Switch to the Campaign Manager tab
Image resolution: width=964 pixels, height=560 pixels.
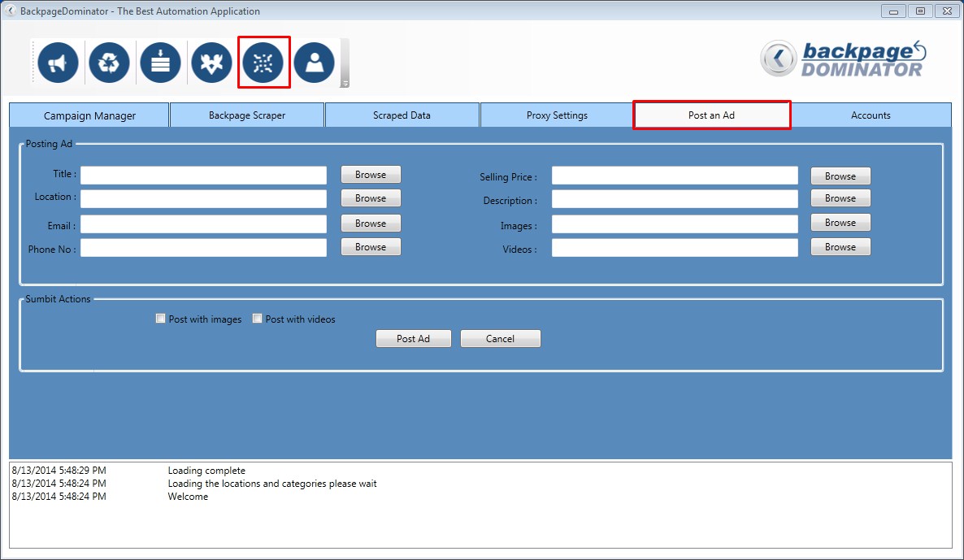tap(89, 115)
